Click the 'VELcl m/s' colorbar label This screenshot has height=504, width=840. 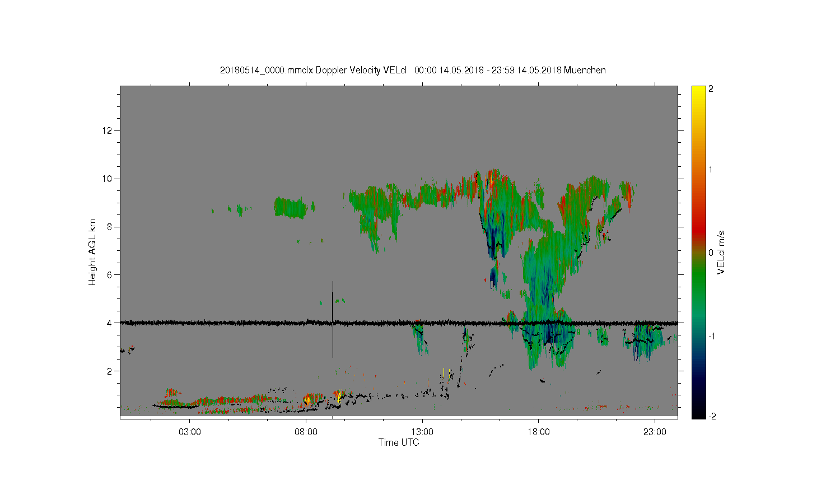tap(721, 252)
